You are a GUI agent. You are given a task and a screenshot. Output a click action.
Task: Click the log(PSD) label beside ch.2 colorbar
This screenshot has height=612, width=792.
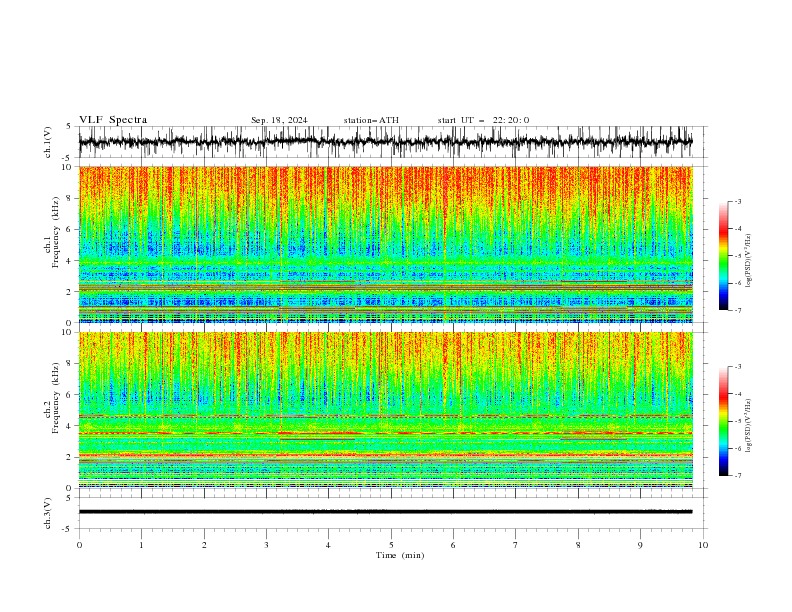pyautogui.click(x=749, y=425)
